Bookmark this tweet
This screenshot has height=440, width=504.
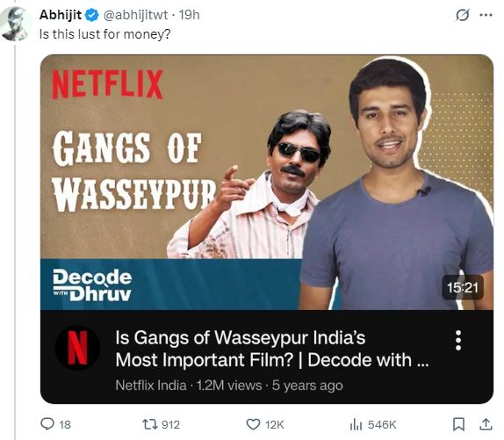coord(458,424)
